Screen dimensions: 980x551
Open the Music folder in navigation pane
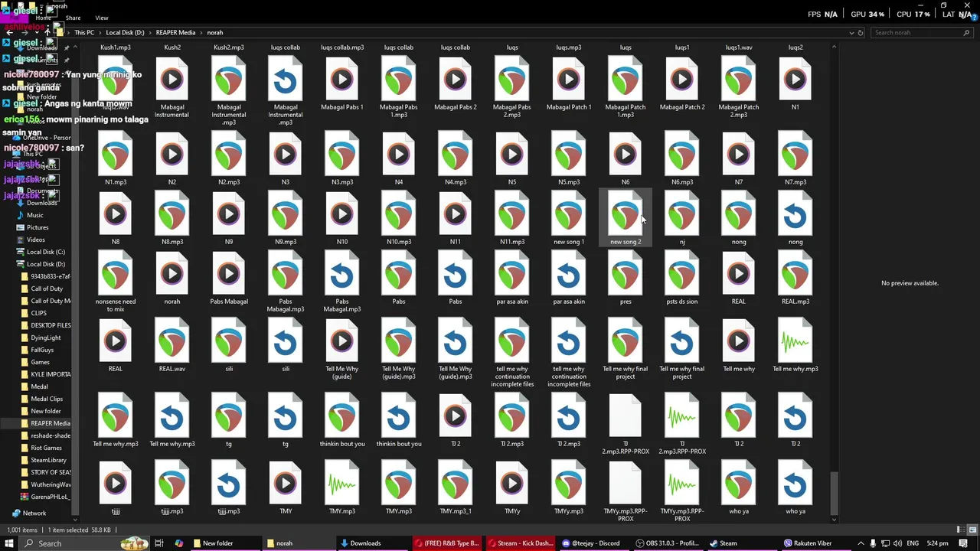[x=35, y=215]
